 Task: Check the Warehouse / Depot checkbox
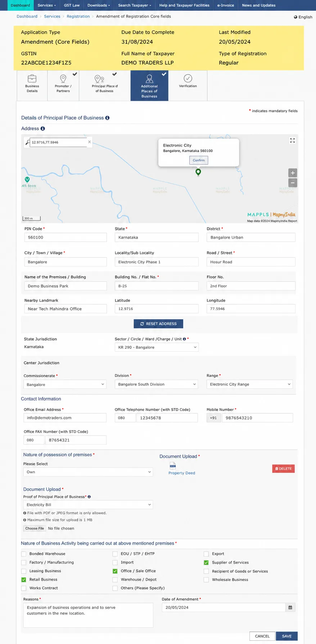115,580
